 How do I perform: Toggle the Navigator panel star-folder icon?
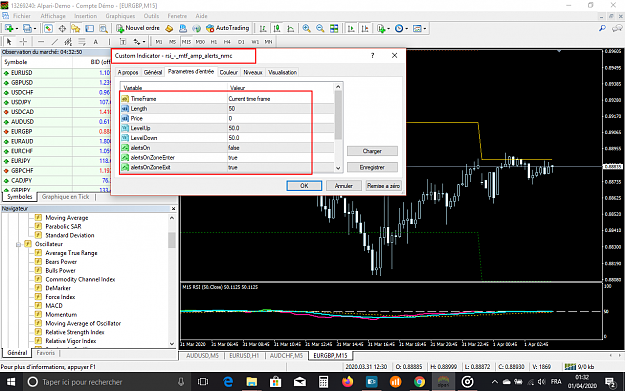[75, 28]
